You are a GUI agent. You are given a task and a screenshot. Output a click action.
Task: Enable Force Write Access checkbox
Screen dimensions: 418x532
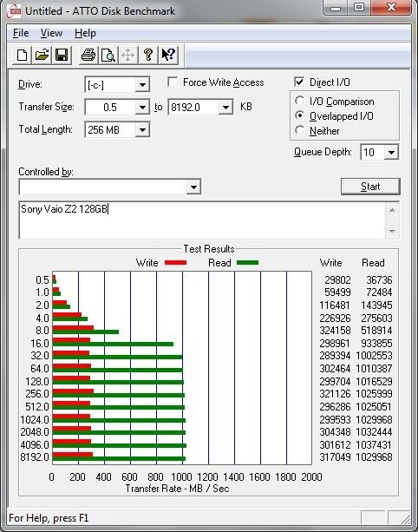[173, 82]
